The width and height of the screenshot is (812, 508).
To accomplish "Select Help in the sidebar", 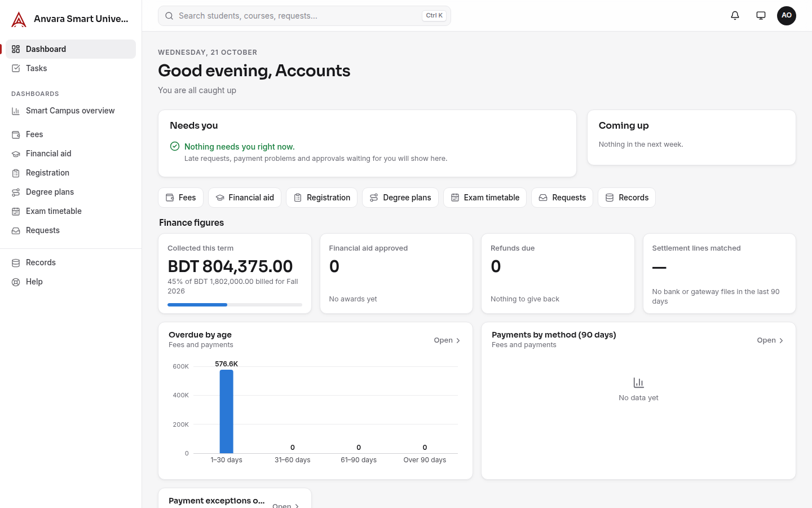I will (x=70, y=282).
